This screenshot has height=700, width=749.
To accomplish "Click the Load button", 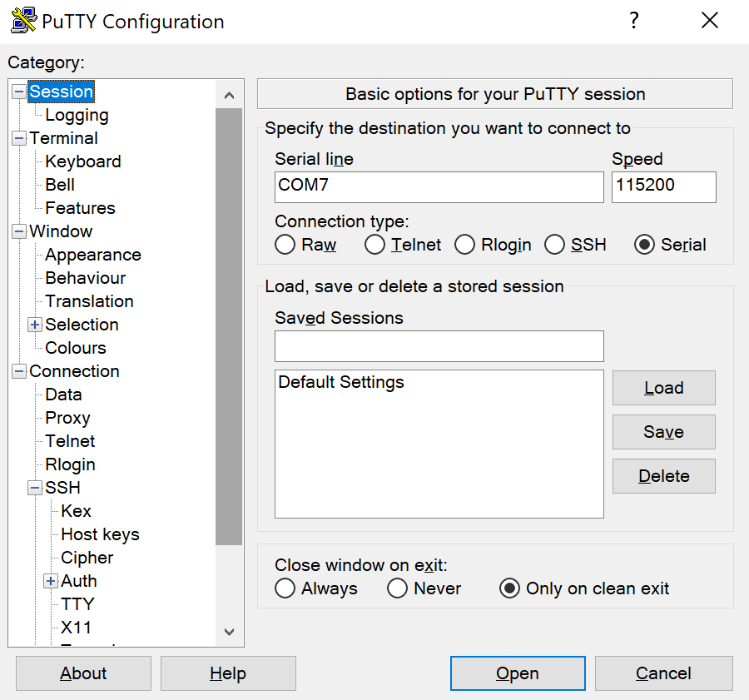I will 664,388.
